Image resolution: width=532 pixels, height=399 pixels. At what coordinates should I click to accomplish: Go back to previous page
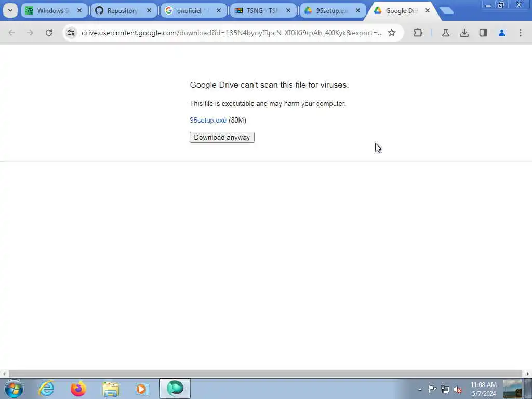(11, 33)
